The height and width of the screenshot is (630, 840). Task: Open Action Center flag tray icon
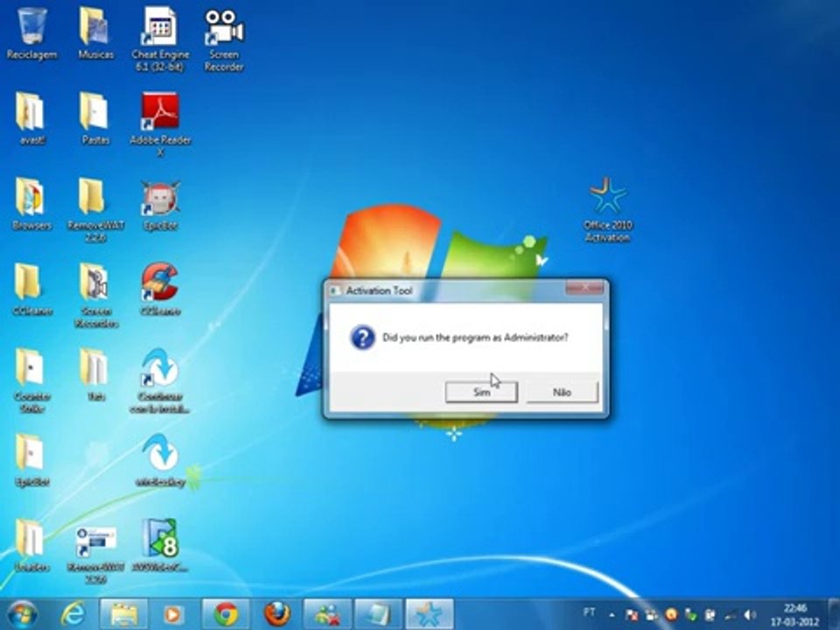click(632, 615)
